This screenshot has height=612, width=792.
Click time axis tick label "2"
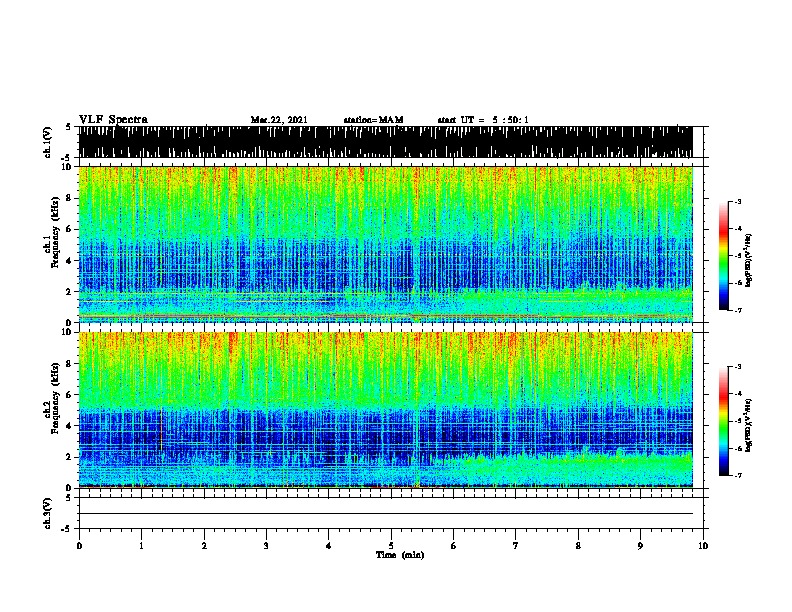[x=204, y=545]
